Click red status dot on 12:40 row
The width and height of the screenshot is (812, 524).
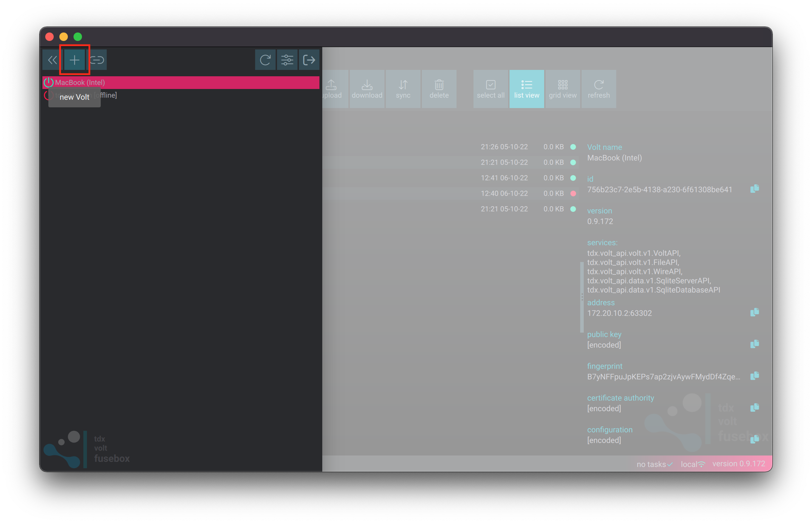click(573, 193)
